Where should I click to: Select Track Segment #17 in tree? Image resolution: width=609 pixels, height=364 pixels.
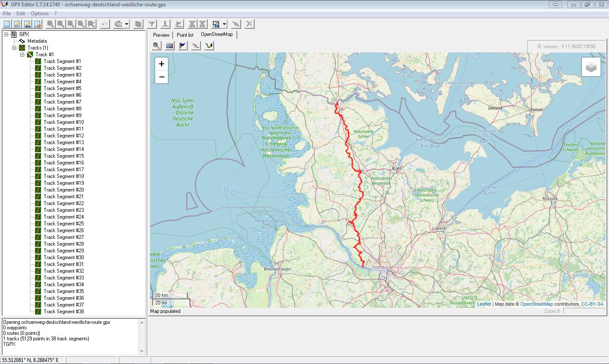tap(63, 170)
